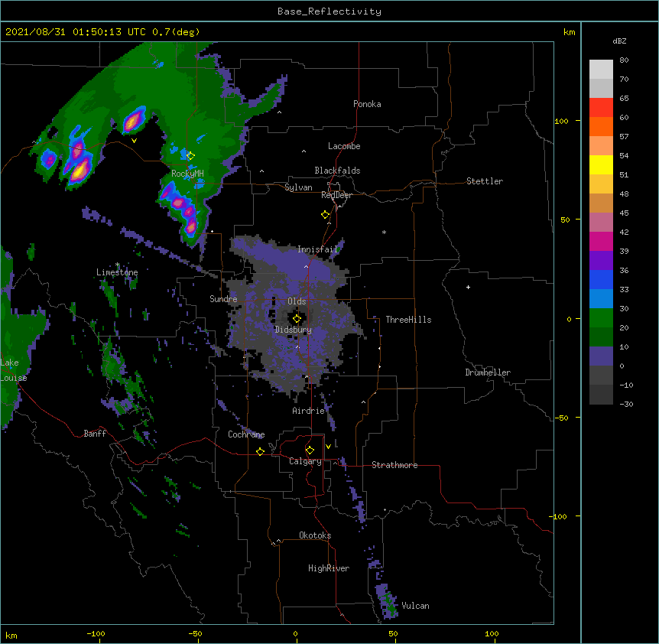The height and width of the screenshot is (644, 659).
Task: Select the red 60-65 dBZ legend swatch
Action: tap(601, 107)
